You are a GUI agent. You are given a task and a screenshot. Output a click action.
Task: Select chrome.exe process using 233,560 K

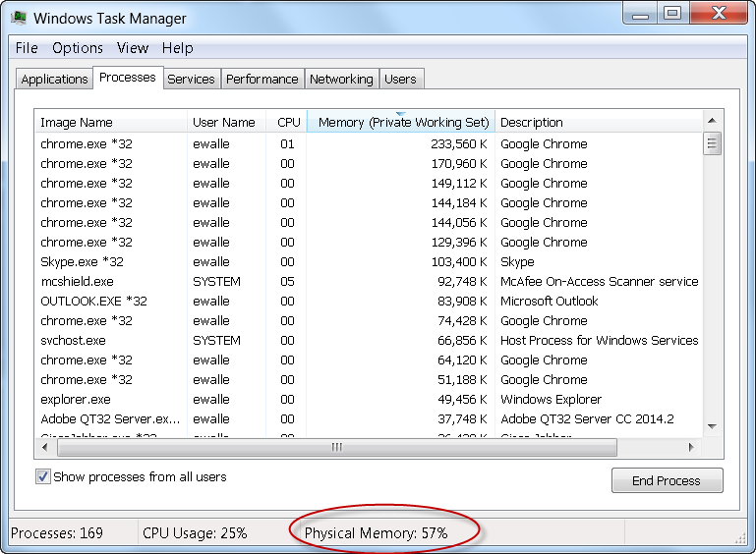369,144
